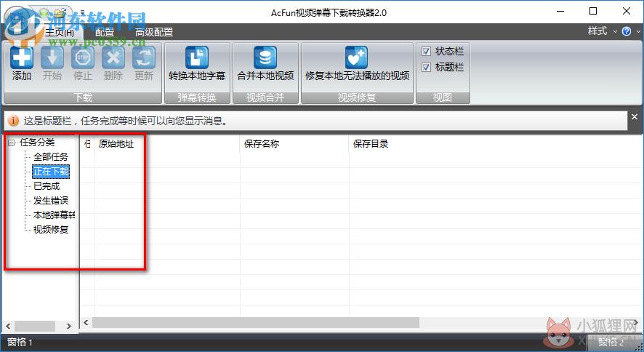Click the 视图 ribbon group label
Image resolution: width=644 pixels, height=352 pixels.
click(x=443, y=97)
